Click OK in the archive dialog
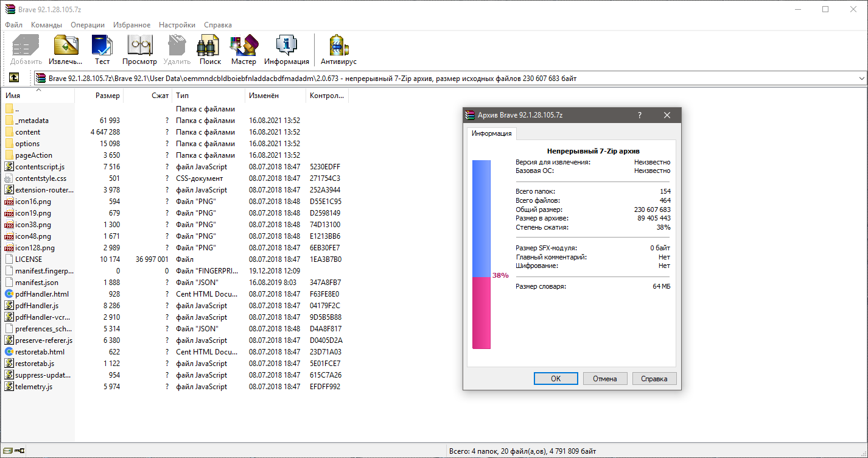Image resolution: width=868 pixels, height=458 pixels. pyautogui.click(x=556, y=378)
